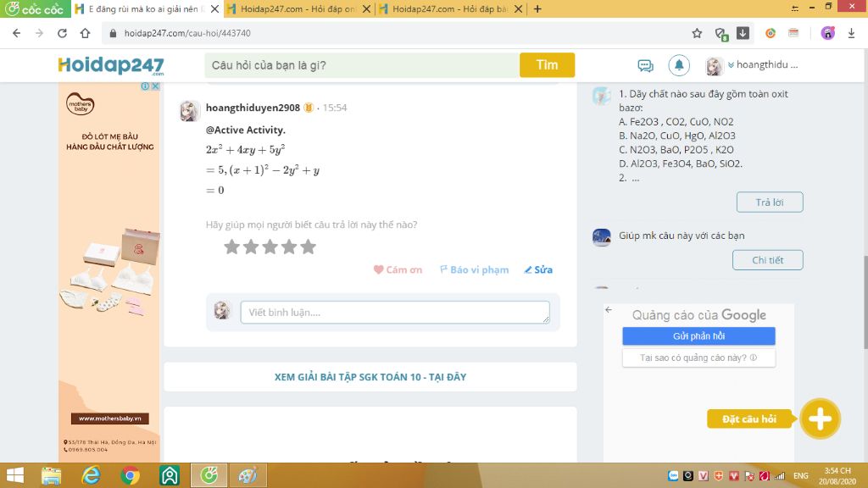
Task: Close the first browser tab
Action: coord(214,8)
